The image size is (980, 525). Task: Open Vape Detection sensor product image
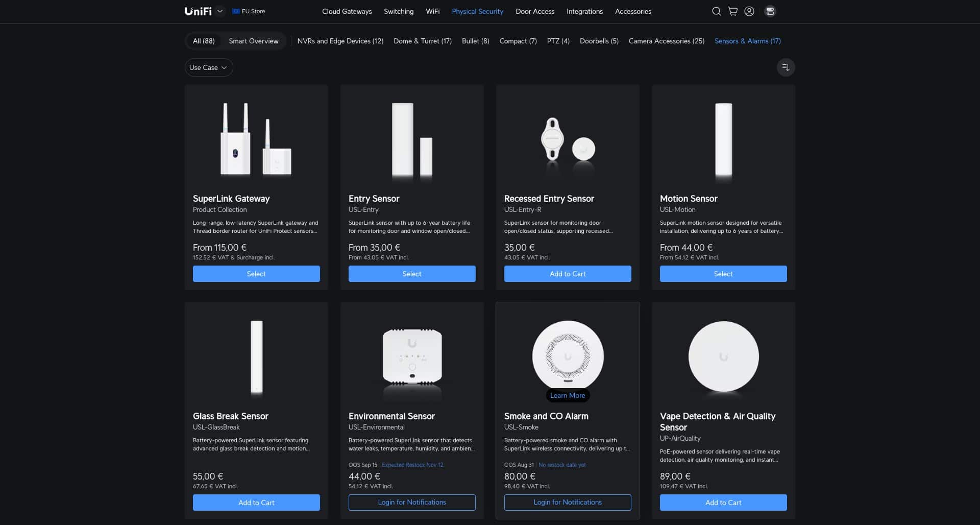(x=723, y=356)
